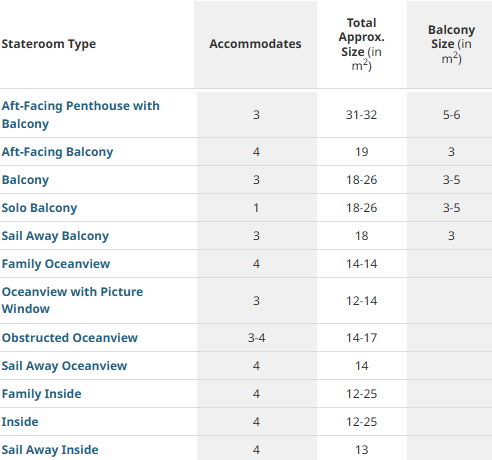Click the Family Inside stateroom link

tap(42, 394)
